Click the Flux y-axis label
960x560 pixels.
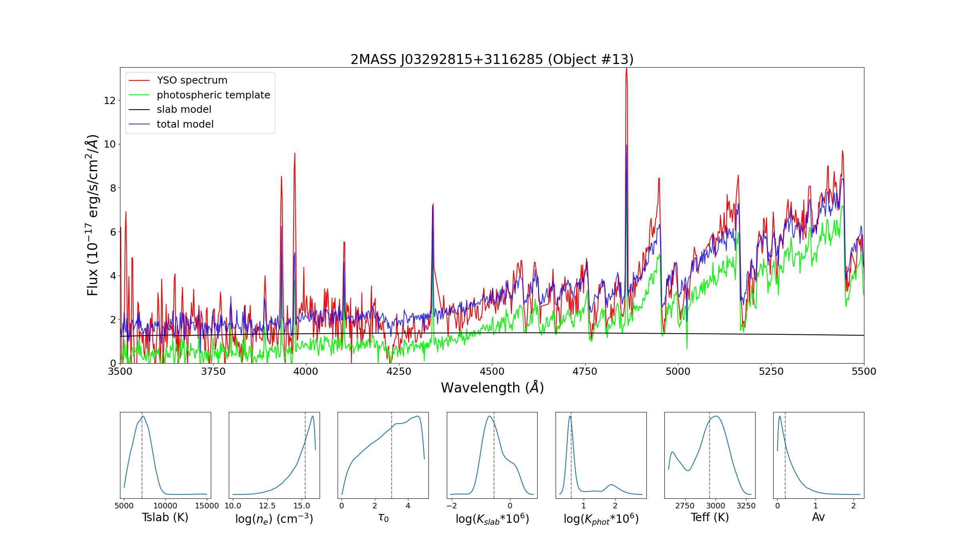[x=92, y=215]
